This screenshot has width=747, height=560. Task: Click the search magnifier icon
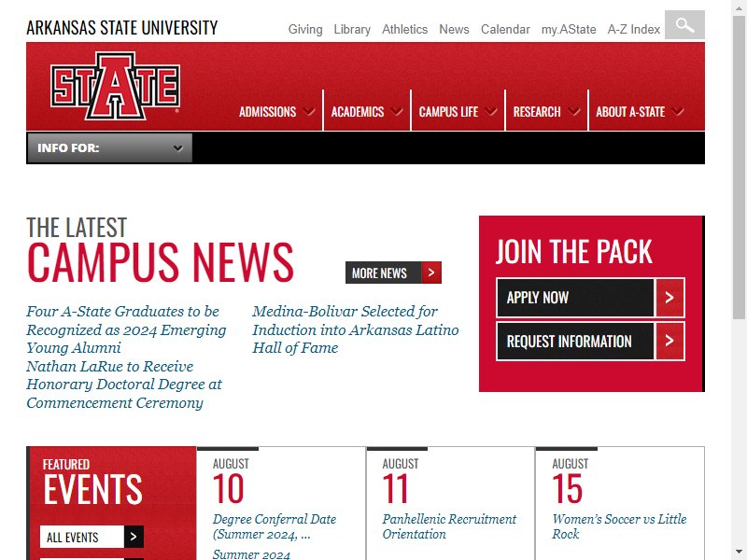click(x=684, y=25)
